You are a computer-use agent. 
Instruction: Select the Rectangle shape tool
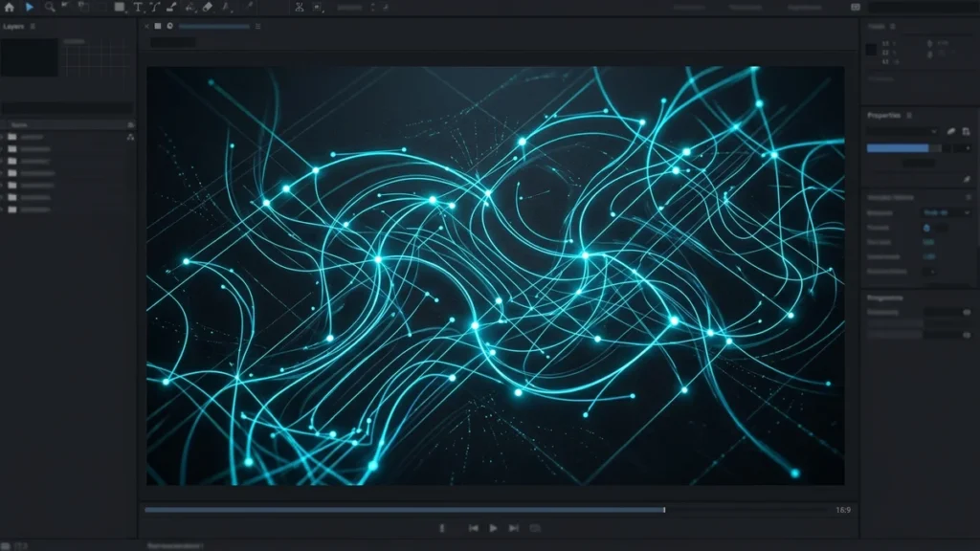(120, 8)
